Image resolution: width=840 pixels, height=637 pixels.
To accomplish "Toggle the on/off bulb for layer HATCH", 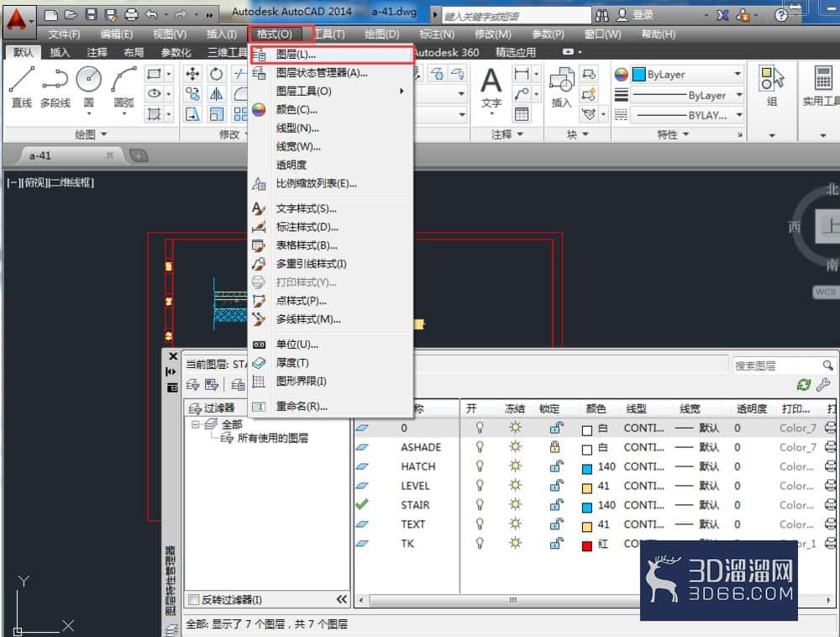I will [x=480, y=466].
